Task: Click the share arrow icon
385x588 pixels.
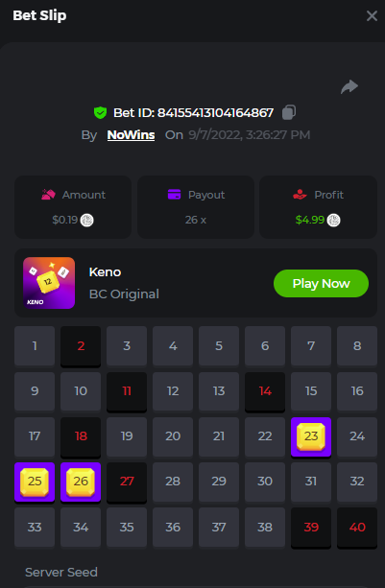Action: pos(349,86)
